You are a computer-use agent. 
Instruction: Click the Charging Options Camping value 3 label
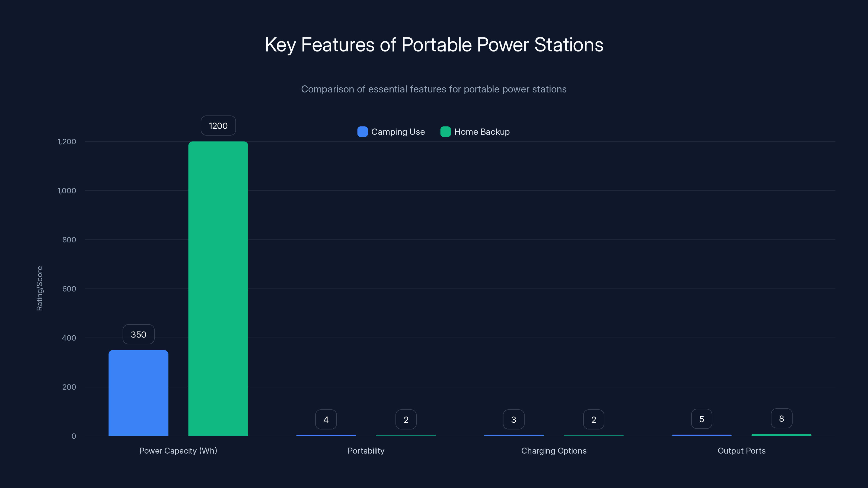pos(513,420)
